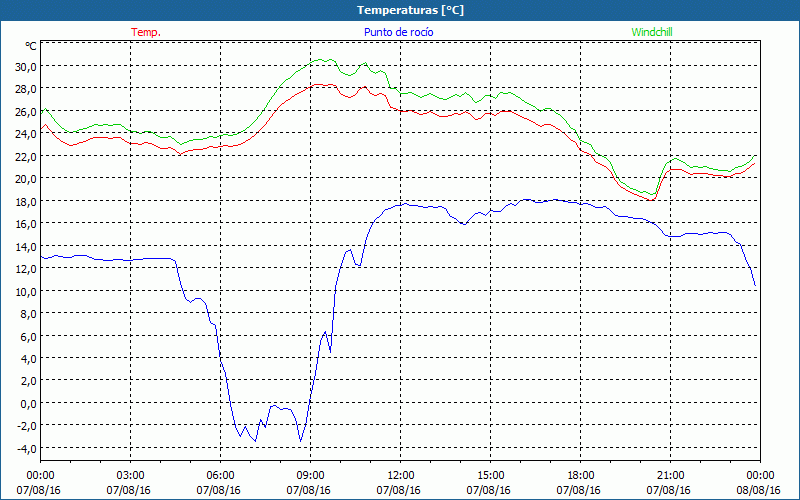Click the -4,0 y-axis value
Screen dimensions: 800x500
pyautogui.click(x=27, y=448)
